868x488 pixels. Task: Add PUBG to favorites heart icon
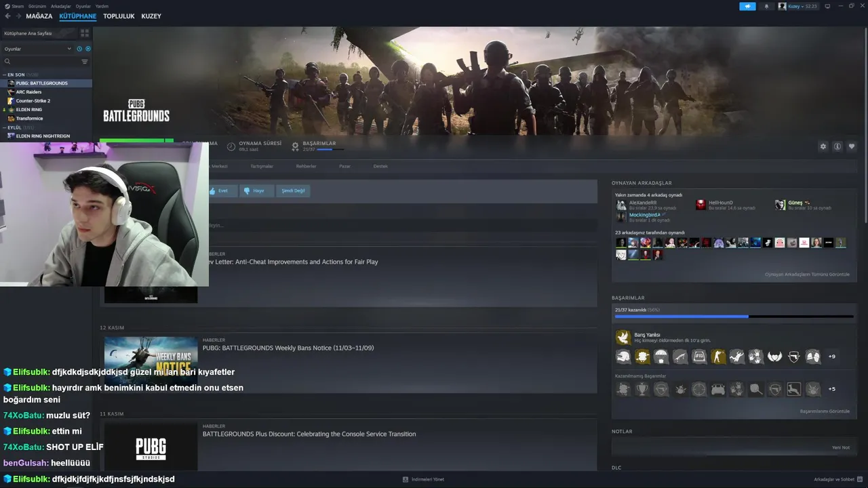coord(852,146)
